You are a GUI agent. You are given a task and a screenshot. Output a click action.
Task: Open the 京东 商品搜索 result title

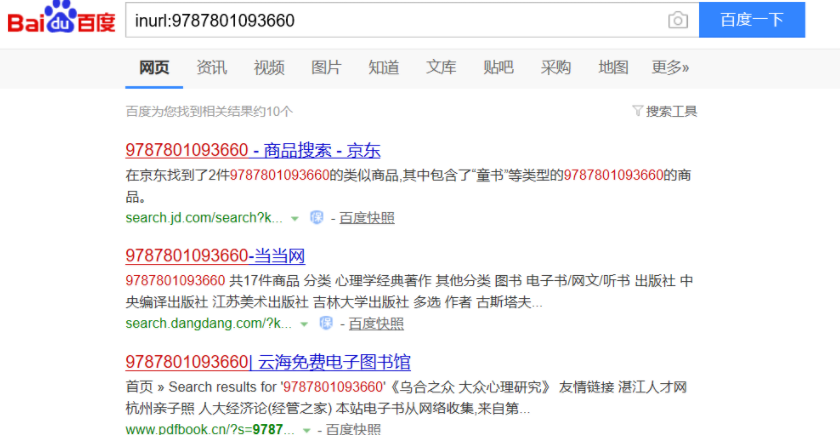tap(253, 151)
